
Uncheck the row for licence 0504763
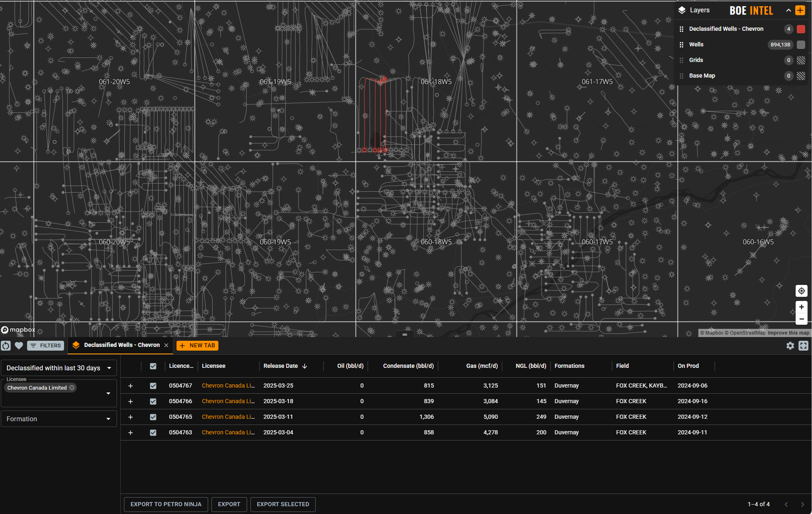click(153, 433)
